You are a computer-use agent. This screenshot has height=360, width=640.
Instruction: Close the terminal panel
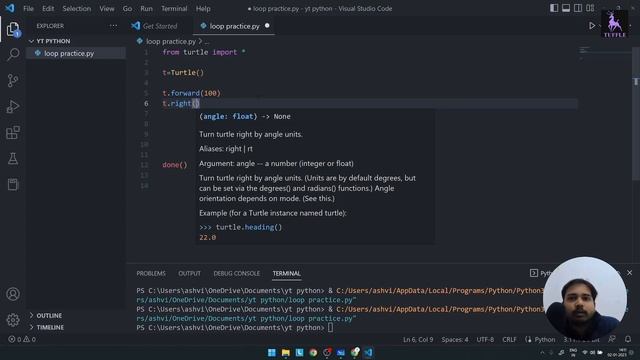[629, 273]
